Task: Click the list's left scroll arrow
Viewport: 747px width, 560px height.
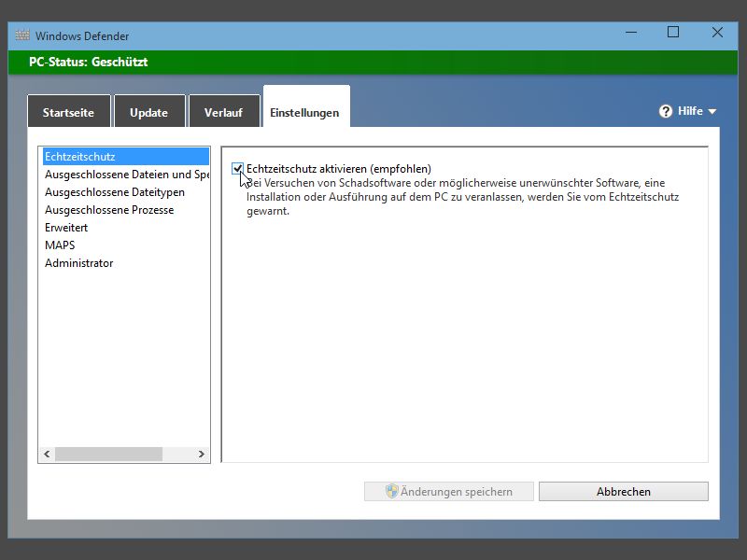Action: [47, 454]
